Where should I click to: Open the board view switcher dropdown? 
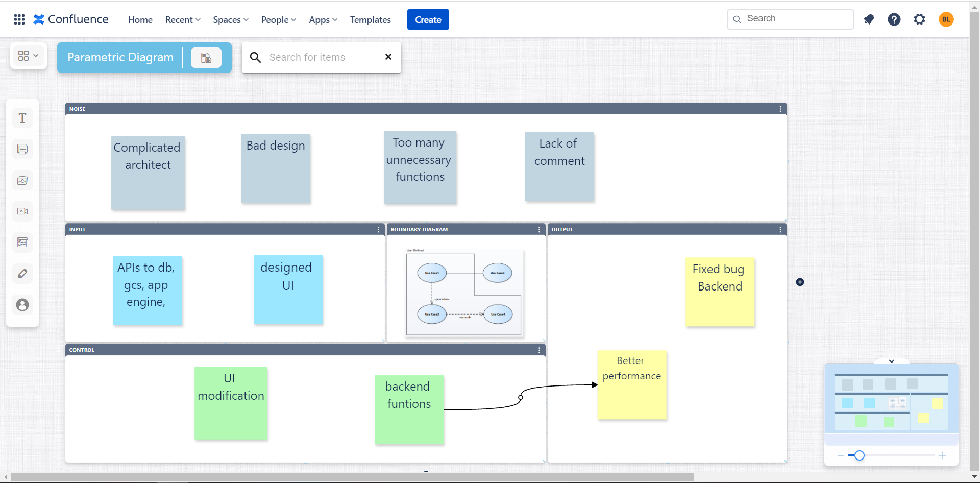tap(29, 56)
